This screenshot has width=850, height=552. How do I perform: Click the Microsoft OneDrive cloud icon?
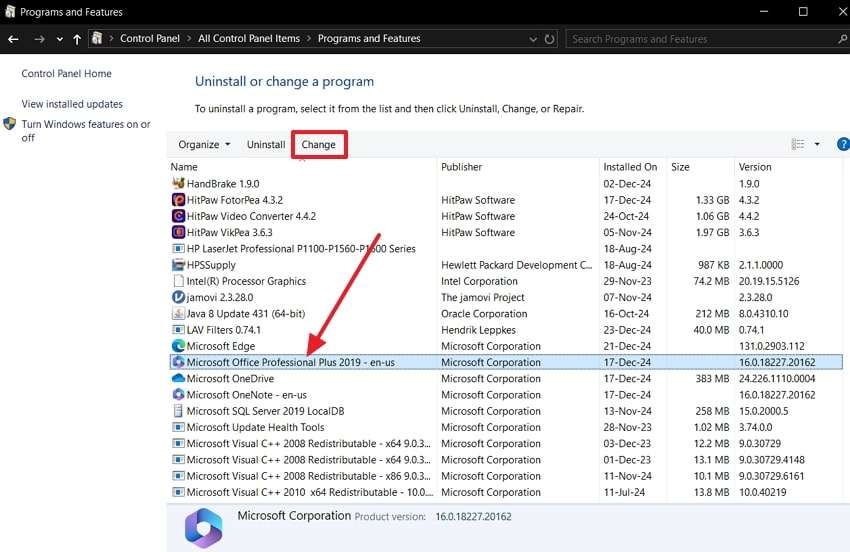click(x=178, y=378)
